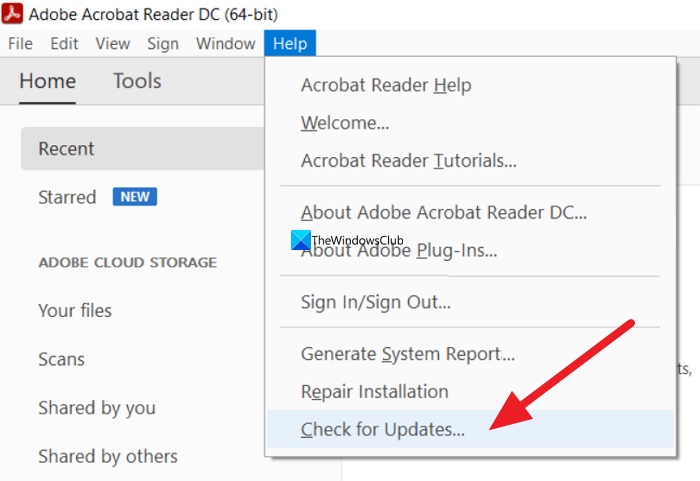Open the View menu

(x=112, y=44)
